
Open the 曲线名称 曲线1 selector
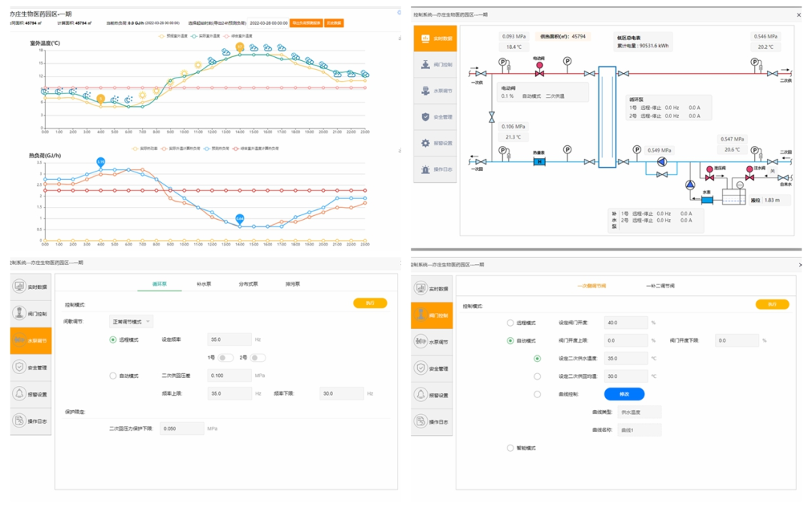click(x=639, y=430)
